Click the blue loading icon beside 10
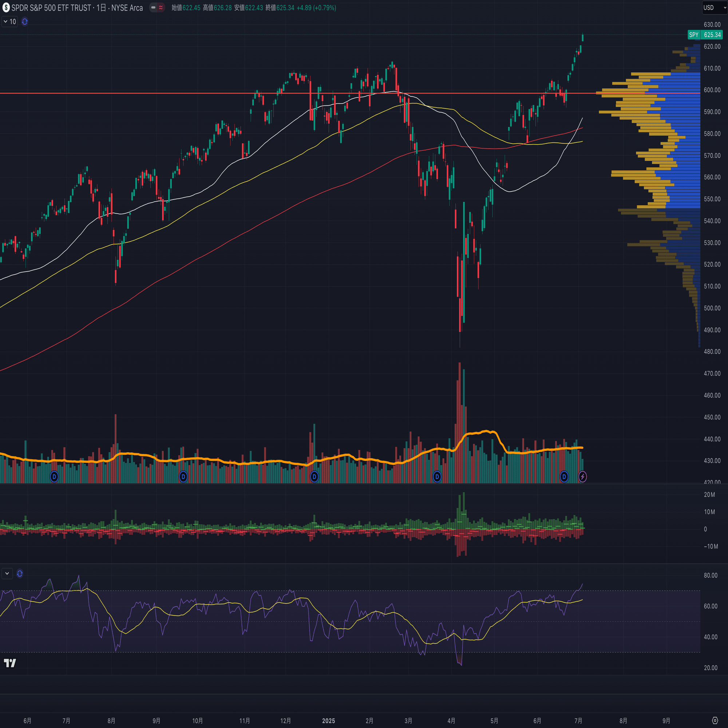Viewport: 728px width, 728px height. coord(25,22)
